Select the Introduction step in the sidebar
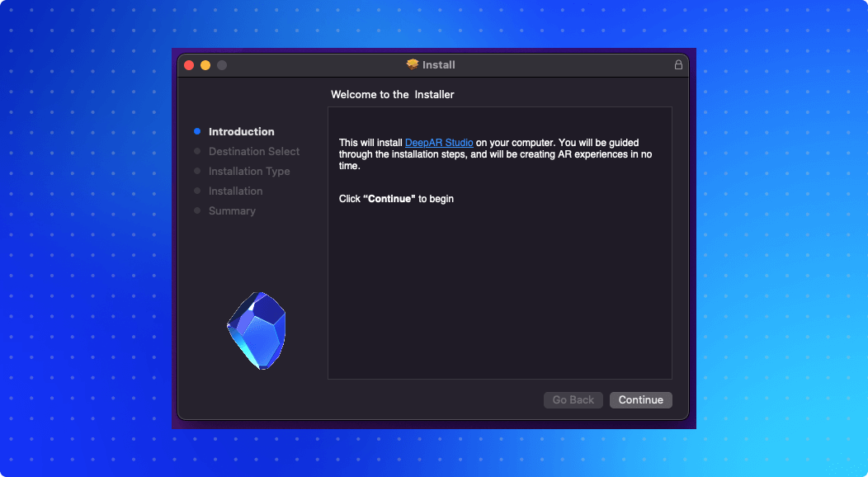868x477 pixels. (x=241, y=131)
